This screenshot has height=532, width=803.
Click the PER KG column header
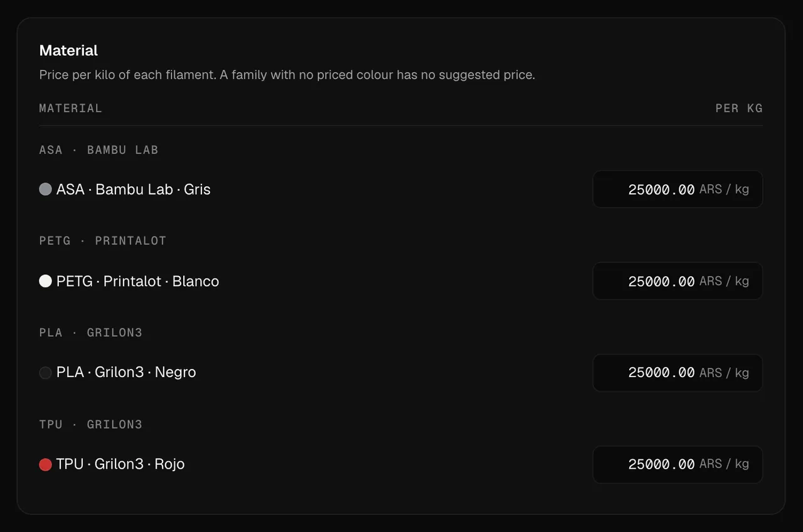[739, 108]
